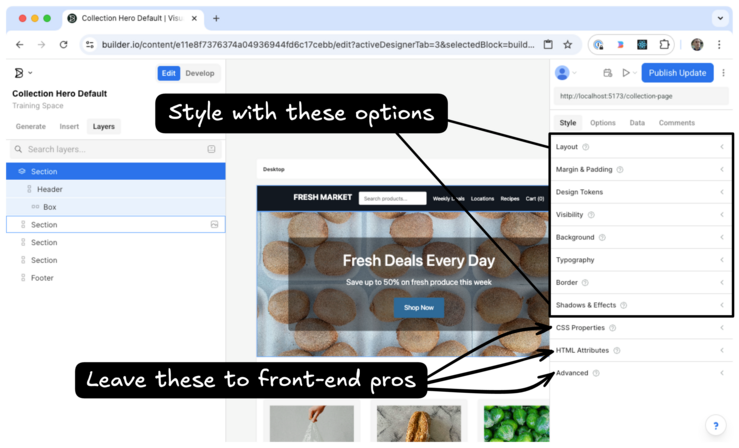Switch to Develop mode
The image size is (739, 448).
pyautogui.click(x=200, y=73)
